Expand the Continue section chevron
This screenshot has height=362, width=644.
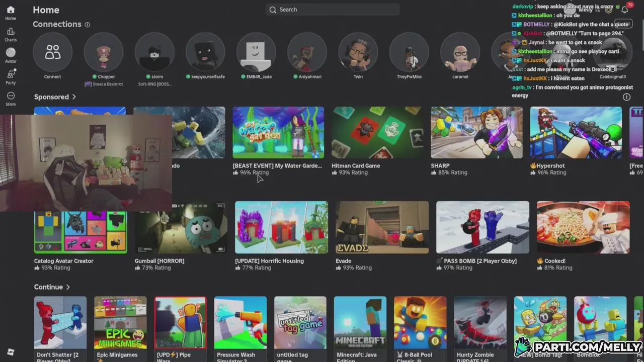(68, 287)
